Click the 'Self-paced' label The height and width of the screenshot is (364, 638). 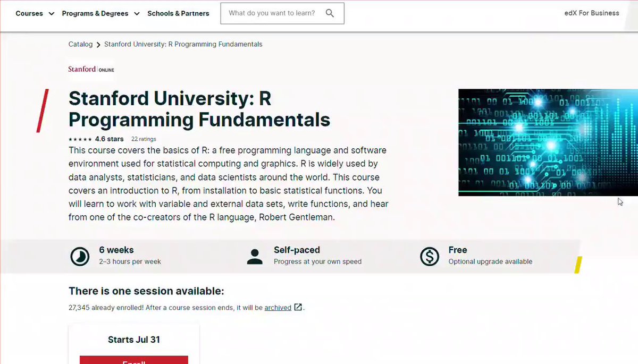[297, 250]
